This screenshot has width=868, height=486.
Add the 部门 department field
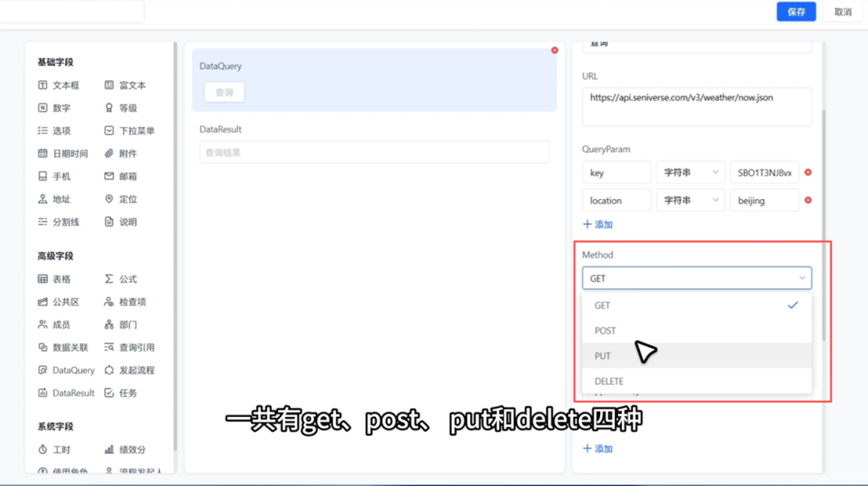point(121,325)
